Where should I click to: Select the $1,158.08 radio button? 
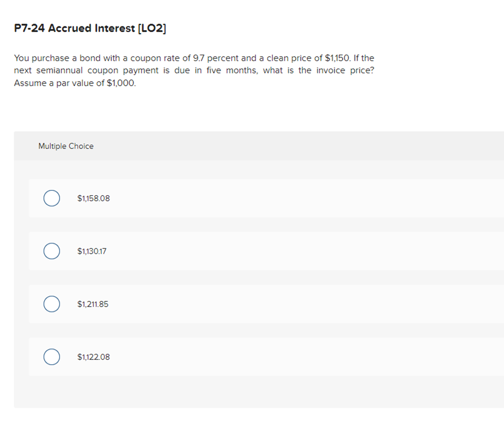[52, 198]
